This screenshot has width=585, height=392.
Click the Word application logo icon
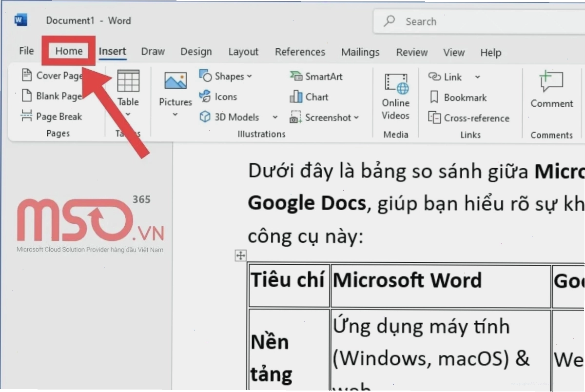[20, 20]
